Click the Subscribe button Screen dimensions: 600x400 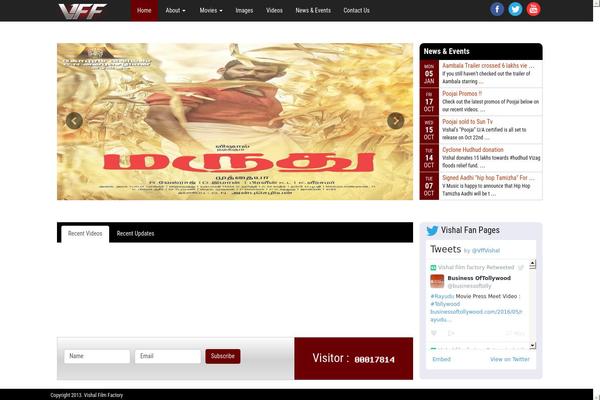coord(223,356)
